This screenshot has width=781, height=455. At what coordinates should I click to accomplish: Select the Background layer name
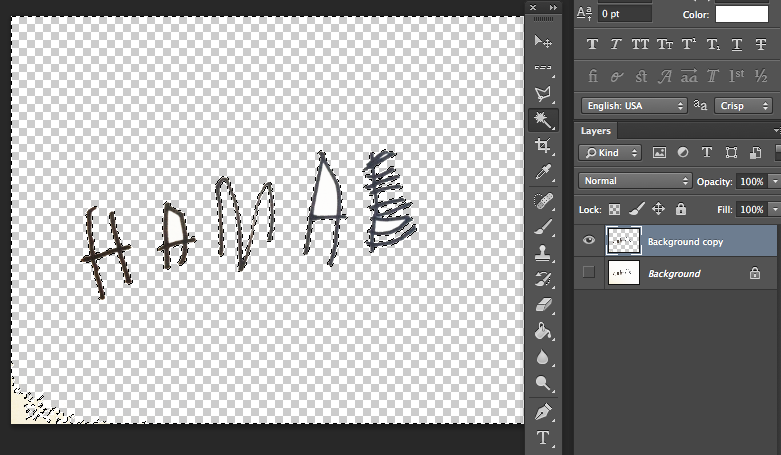674,274
